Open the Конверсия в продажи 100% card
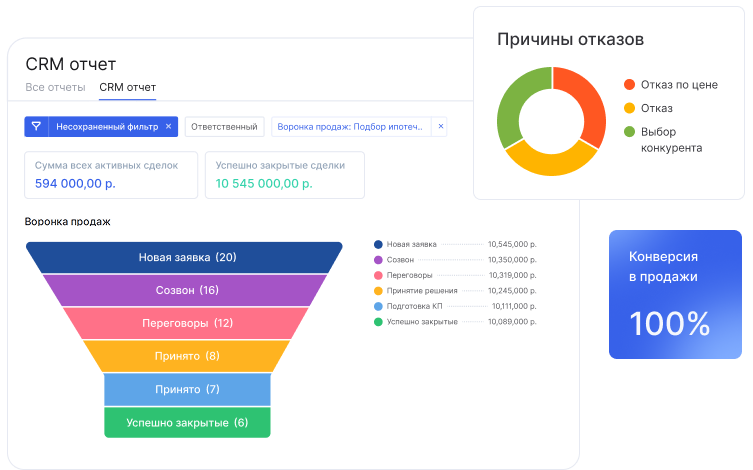 (x=676, y=294)
